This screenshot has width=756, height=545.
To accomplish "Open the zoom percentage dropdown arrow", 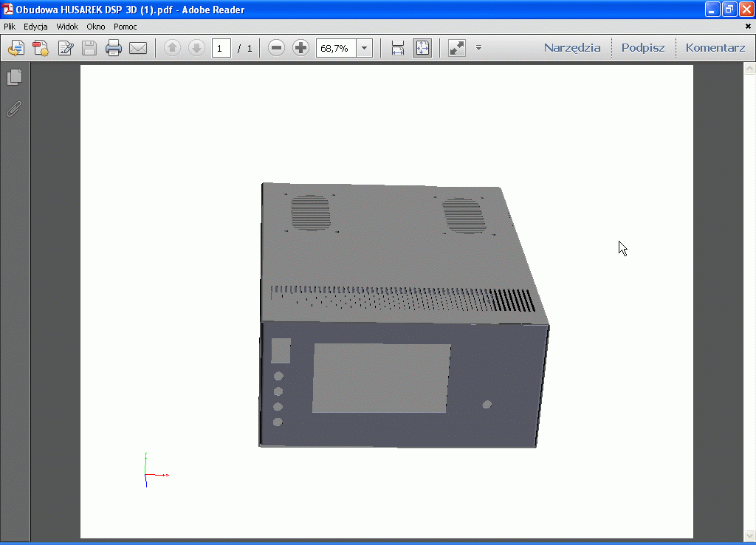I will click(365, 49).
